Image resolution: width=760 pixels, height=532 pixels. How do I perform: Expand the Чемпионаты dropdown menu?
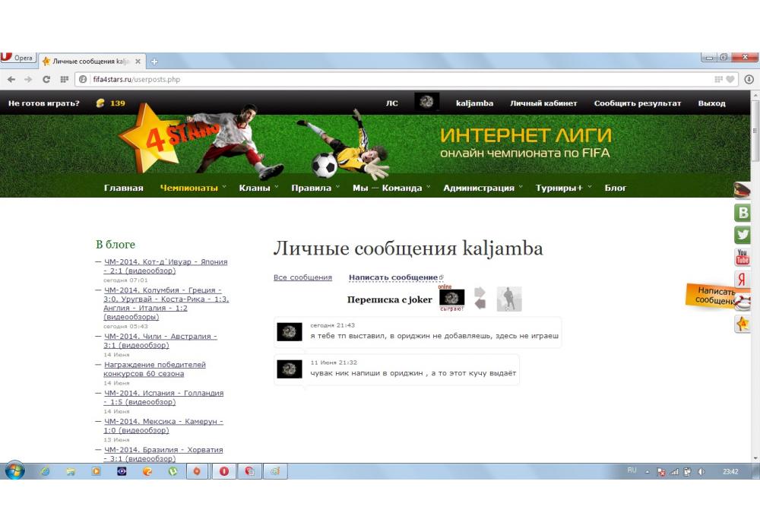(192, 188)
